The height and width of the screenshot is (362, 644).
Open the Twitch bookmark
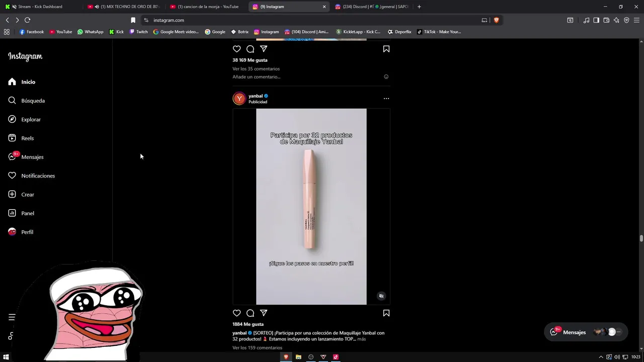coord(138,32)
